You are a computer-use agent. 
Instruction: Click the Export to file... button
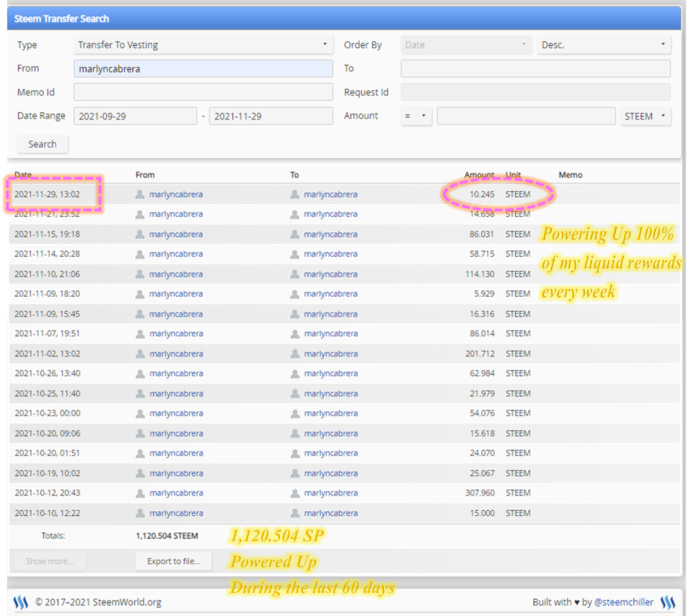[174, 561]
